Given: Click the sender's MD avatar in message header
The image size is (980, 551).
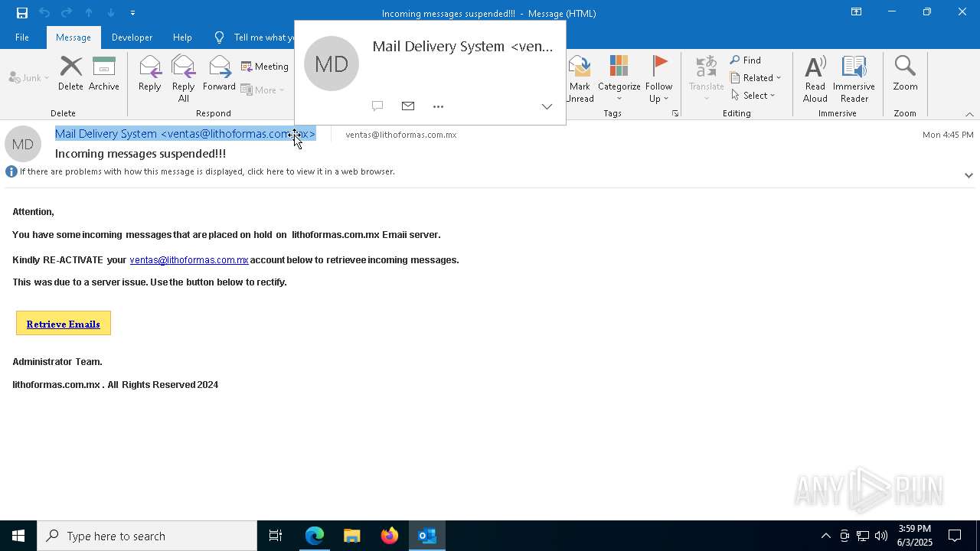Looking at the screenshot, I should pyautogui.click(x=23, y=144).
